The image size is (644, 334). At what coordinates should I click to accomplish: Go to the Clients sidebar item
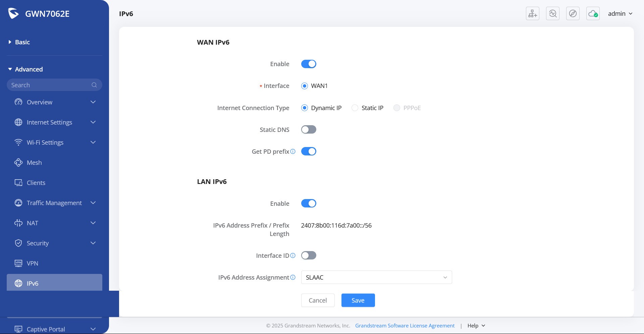coord(36,183)
